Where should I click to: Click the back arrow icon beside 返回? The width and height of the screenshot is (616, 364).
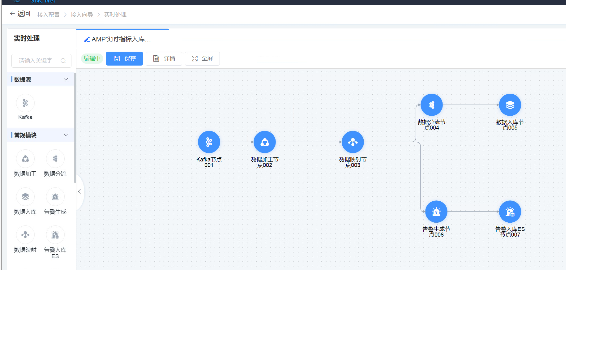point(12,14)
